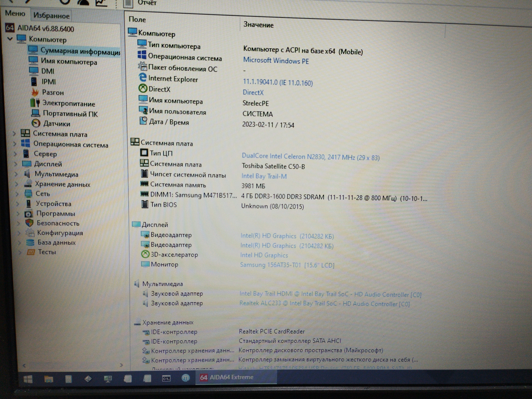This screenshot has height=399, width=532.
Task: Open the Realtek ALC233 audio link
Action: [324, 303]
